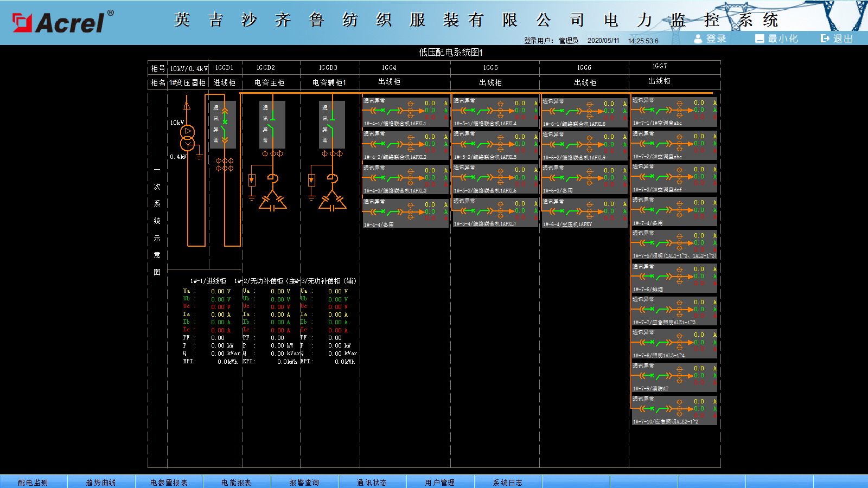This screenshot has width=868, height=488.
Task: Open feeder panel 1#-6-4/空压机1APKY
Action: 585,213
